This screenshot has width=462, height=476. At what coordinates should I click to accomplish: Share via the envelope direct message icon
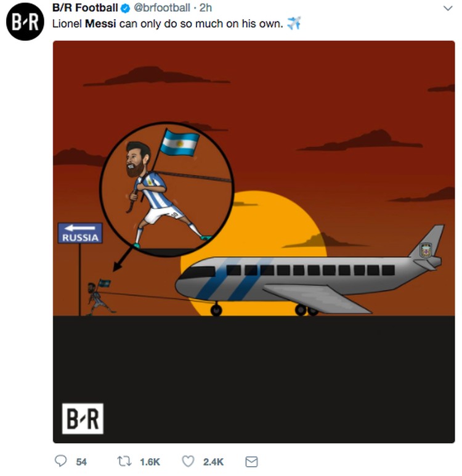click(x=251, y=462)
